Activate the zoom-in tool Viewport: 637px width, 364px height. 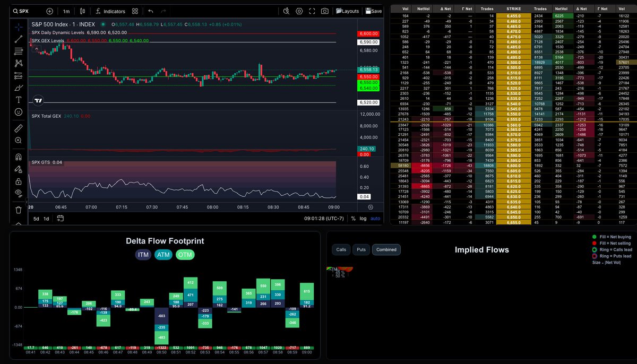pyautogui.click(x=19, y=141)
